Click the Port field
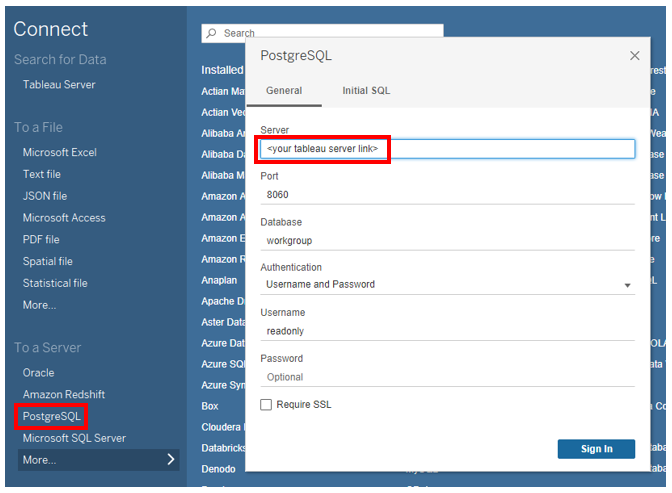This screenshot has width=672, height=493. tap(446, 195)
